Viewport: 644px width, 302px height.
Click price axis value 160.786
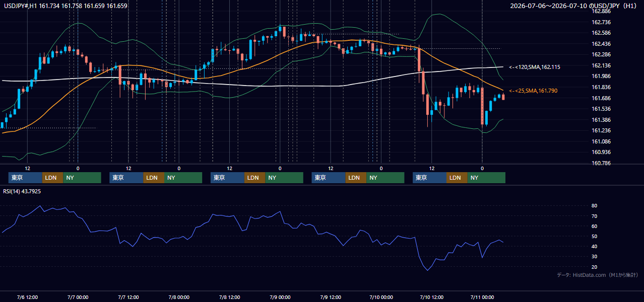click(602, 163)
